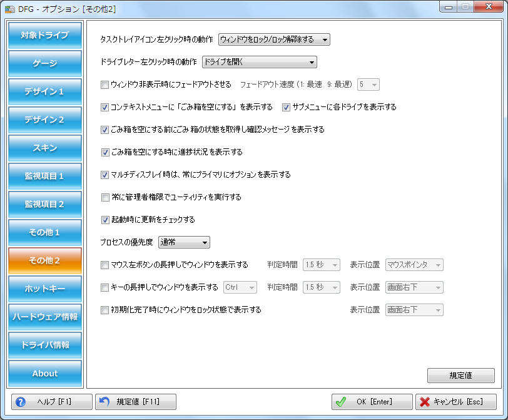Click the green checkmark OK icon
Screen dimensions: 508x420
tap(341, 402)
